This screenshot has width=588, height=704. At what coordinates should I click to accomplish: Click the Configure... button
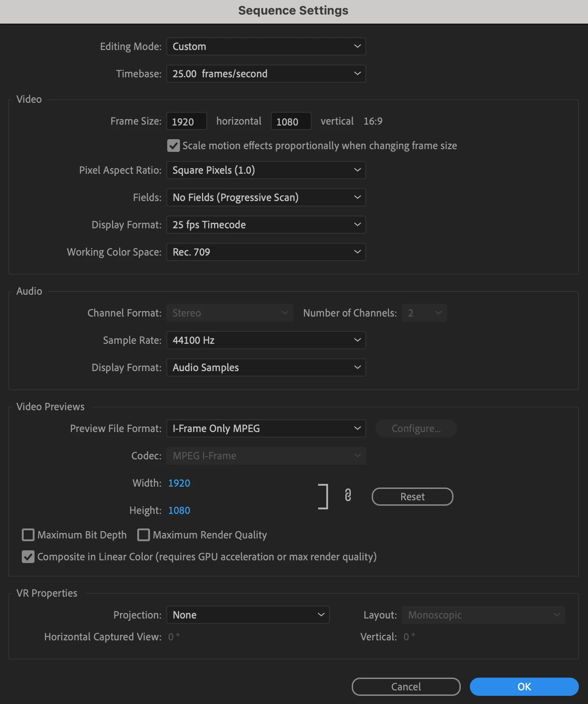416,428
